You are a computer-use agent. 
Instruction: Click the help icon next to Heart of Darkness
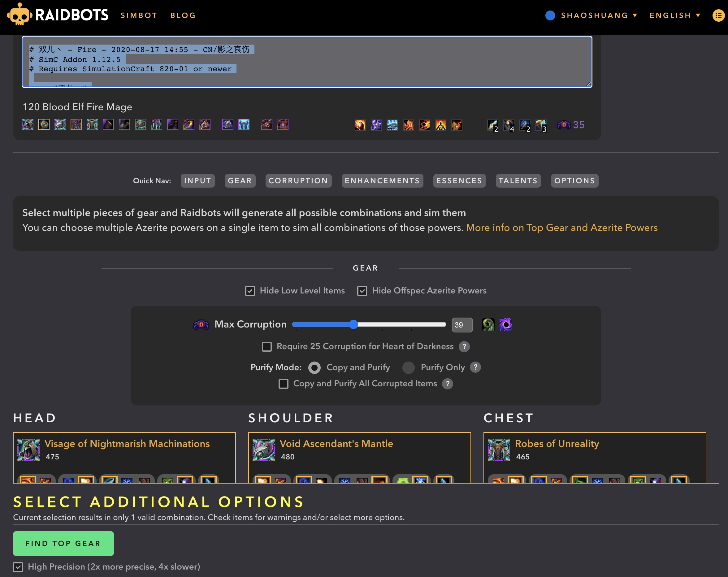[x=464, y=346]
